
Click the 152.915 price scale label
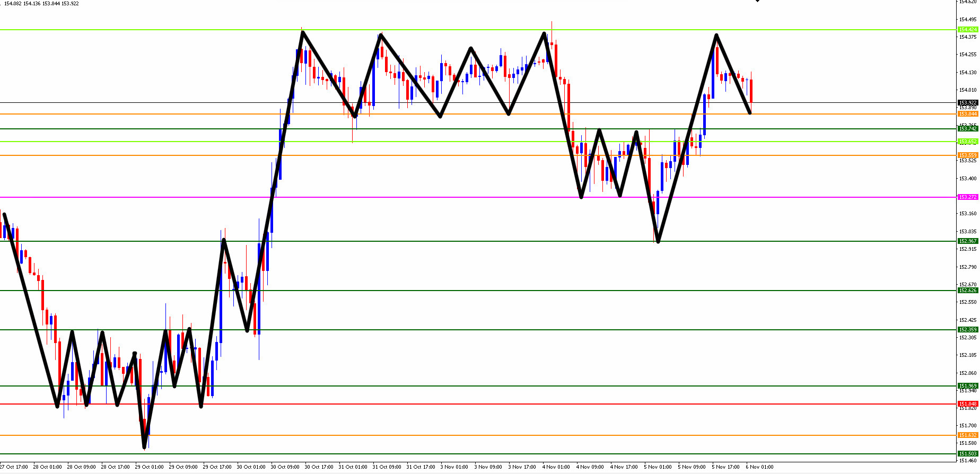pos(968,249)
